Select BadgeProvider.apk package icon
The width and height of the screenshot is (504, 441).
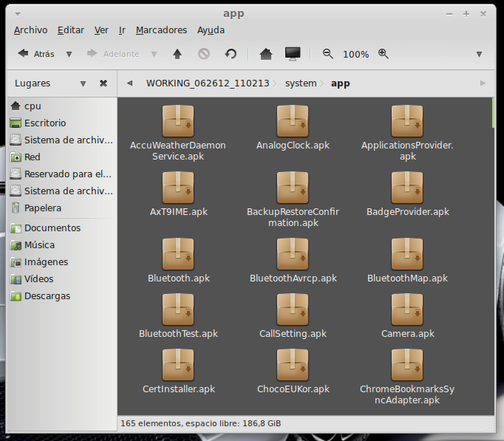click(407, 188)
